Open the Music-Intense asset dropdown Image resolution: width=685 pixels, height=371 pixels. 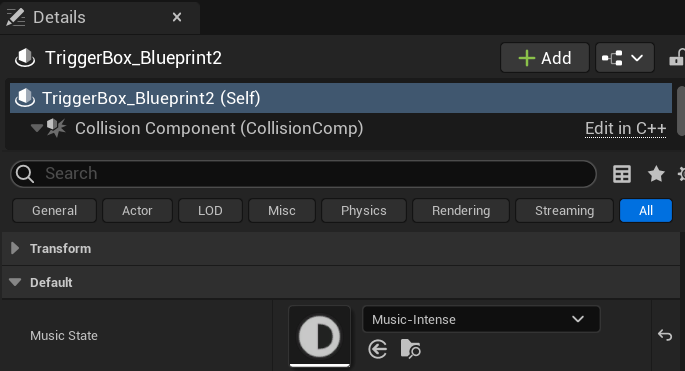(481, 319)
